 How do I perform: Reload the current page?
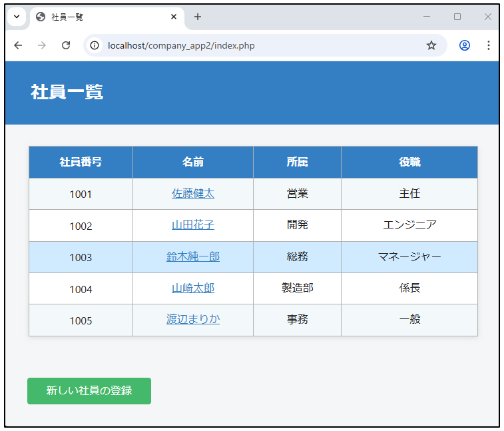point(66,45)
